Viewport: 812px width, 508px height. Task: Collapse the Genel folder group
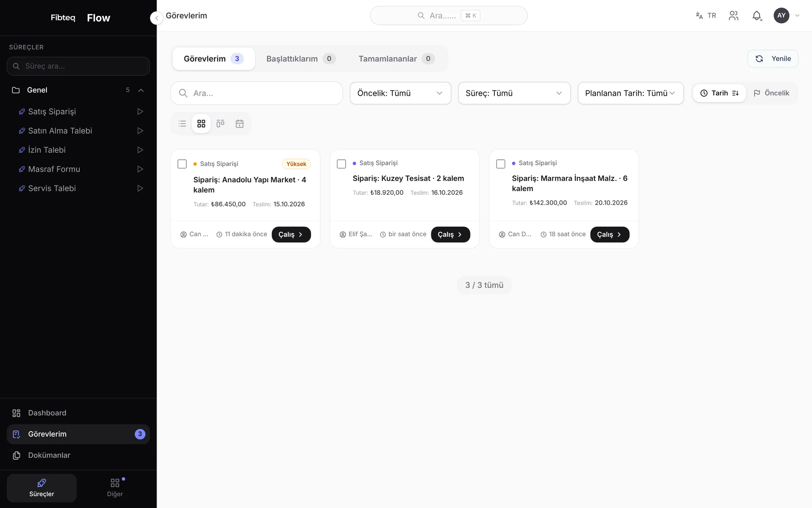(141, 90)
